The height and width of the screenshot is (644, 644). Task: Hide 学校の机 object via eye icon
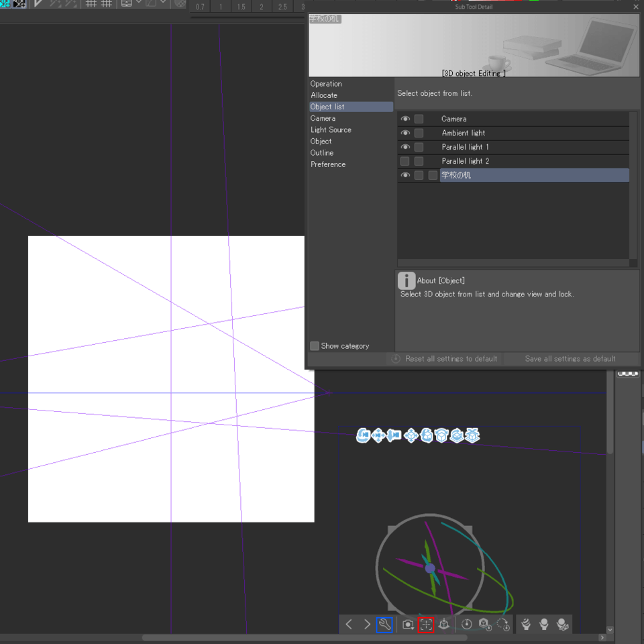tap(405, 175)
